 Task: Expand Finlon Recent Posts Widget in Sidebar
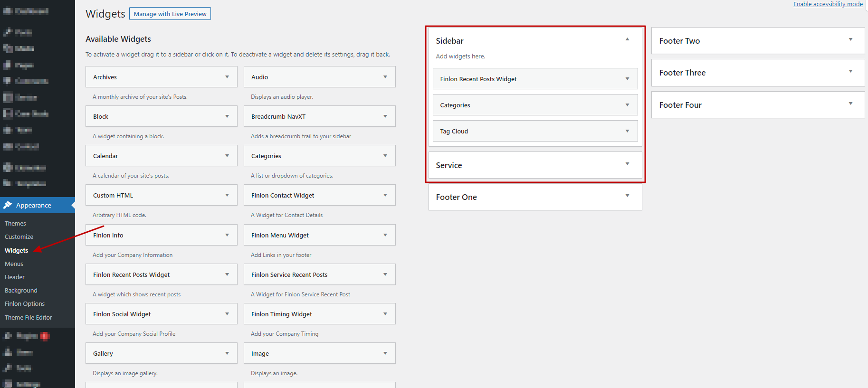[627, 79]
